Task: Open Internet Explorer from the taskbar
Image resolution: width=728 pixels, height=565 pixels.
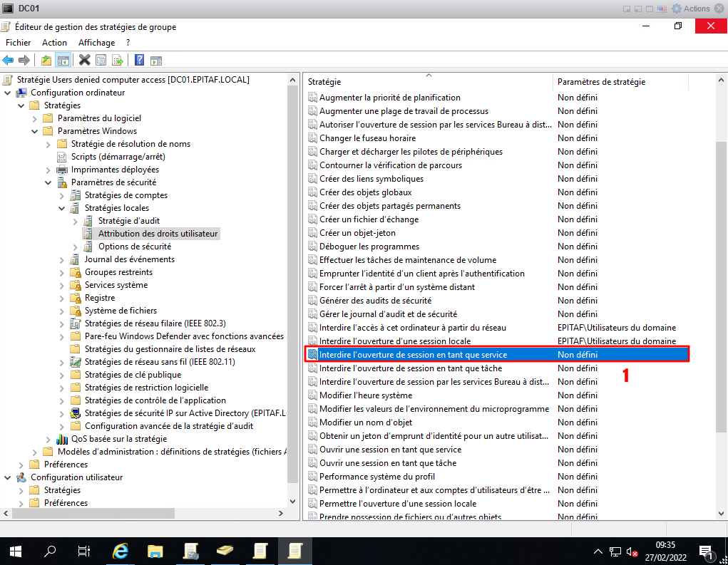Action: coord(121,551)
